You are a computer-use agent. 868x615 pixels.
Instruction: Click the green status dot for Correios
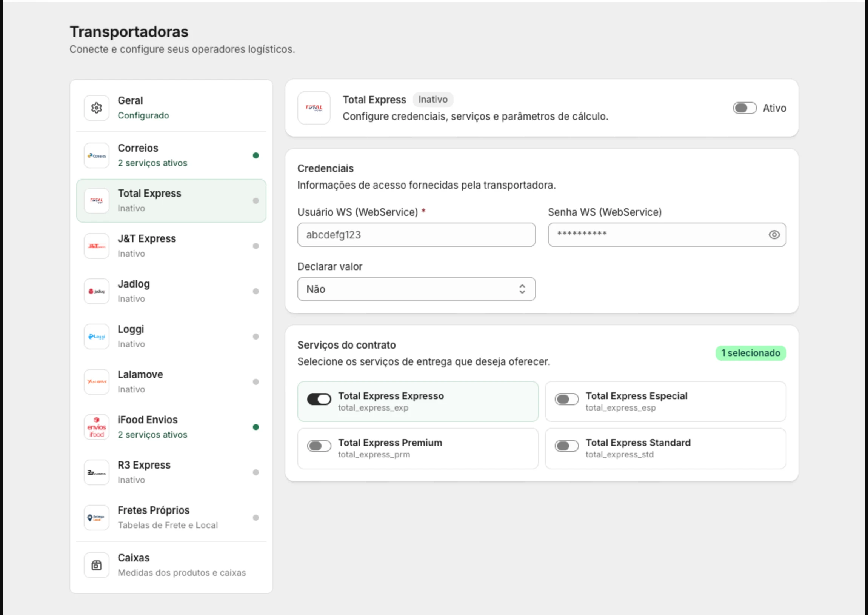coord(256,155)
